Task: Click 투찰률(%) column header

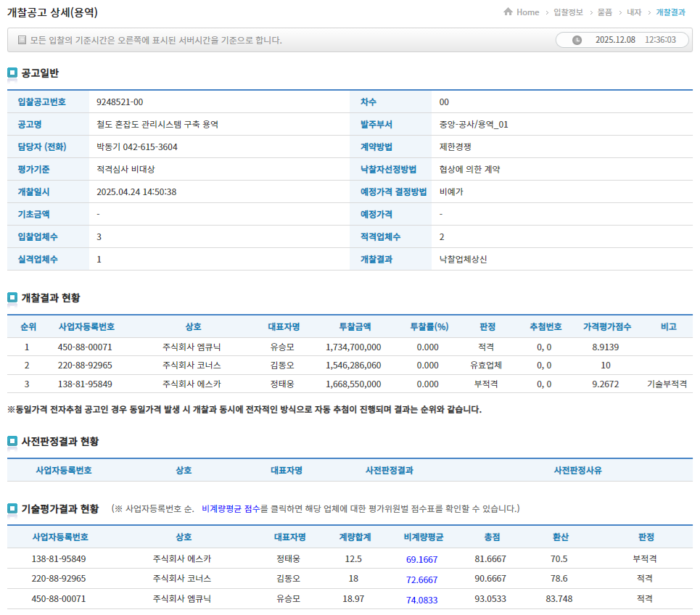Action: (429, 326)
